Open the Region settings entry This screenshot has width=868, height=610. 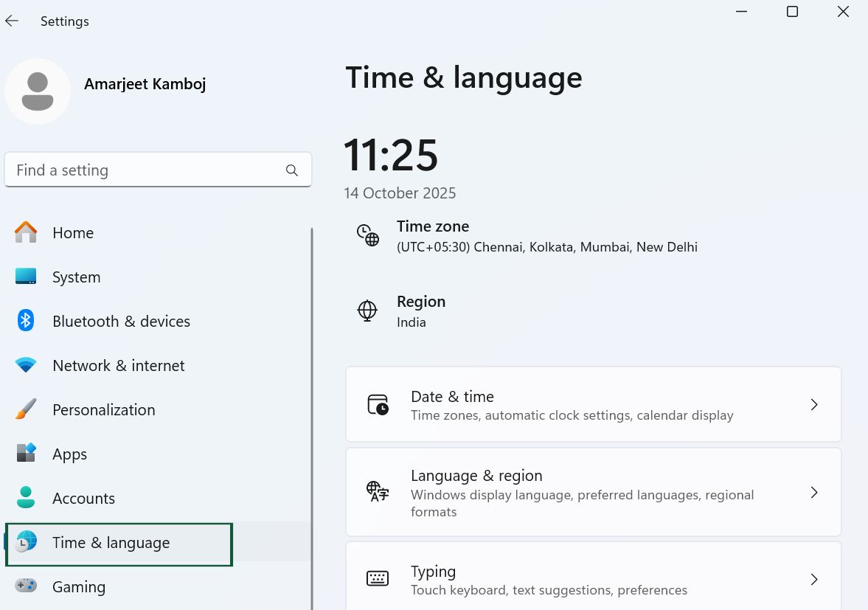420,310
